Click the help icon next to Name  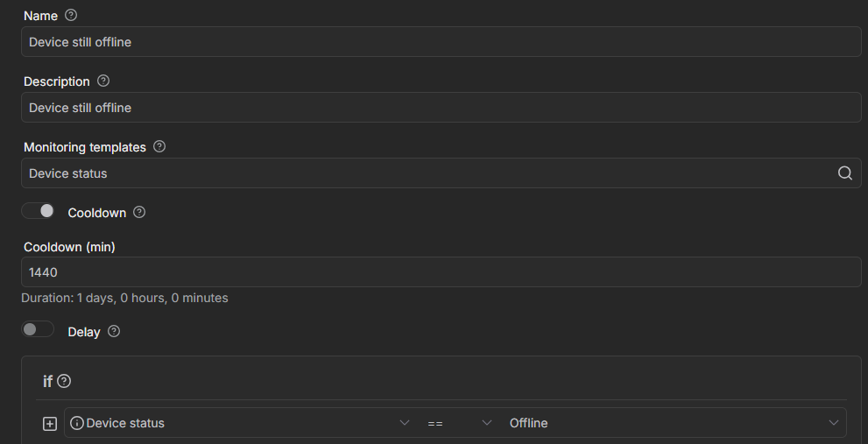72,15
